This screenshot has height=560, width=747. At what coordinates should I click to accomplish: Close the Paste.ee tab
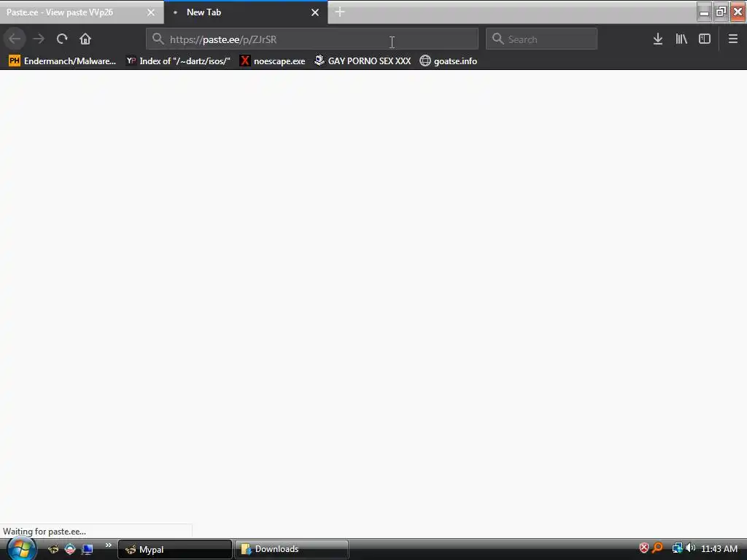pos(150,12)
